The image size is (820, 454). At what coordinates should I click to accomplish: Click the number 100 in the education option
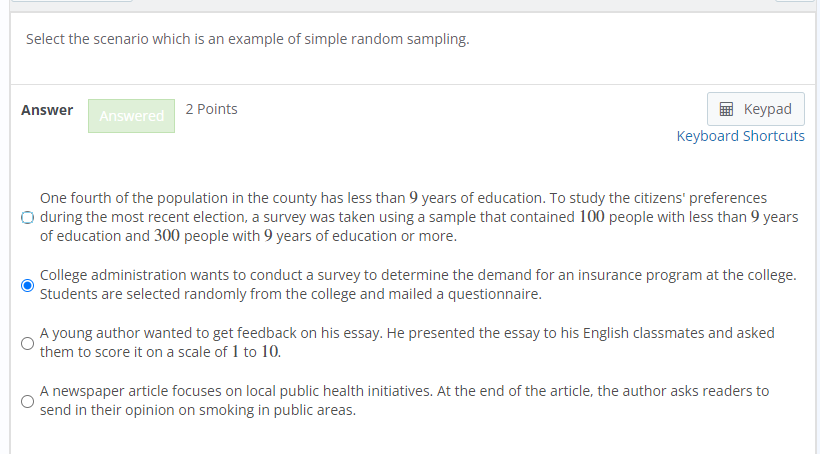(592, 217)
